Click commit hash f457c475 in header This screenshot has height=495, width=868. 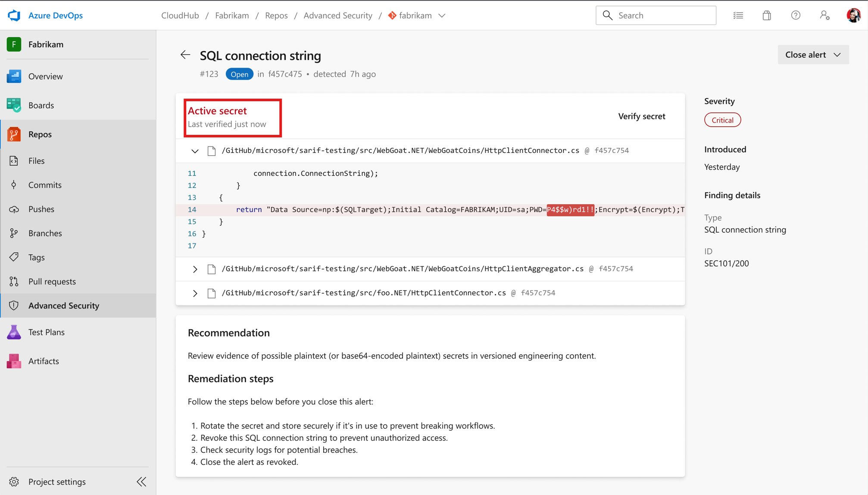[285, 74]
